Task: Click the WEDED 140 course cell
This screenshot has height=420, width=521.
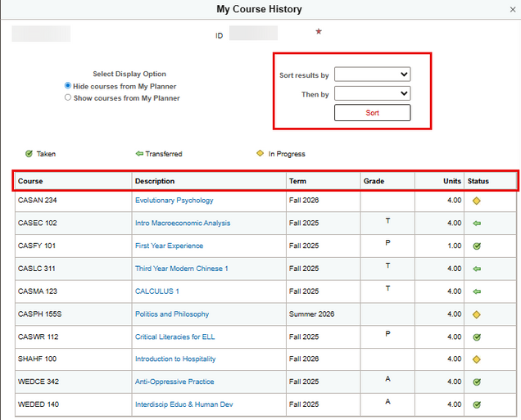Action: [73, 404]
